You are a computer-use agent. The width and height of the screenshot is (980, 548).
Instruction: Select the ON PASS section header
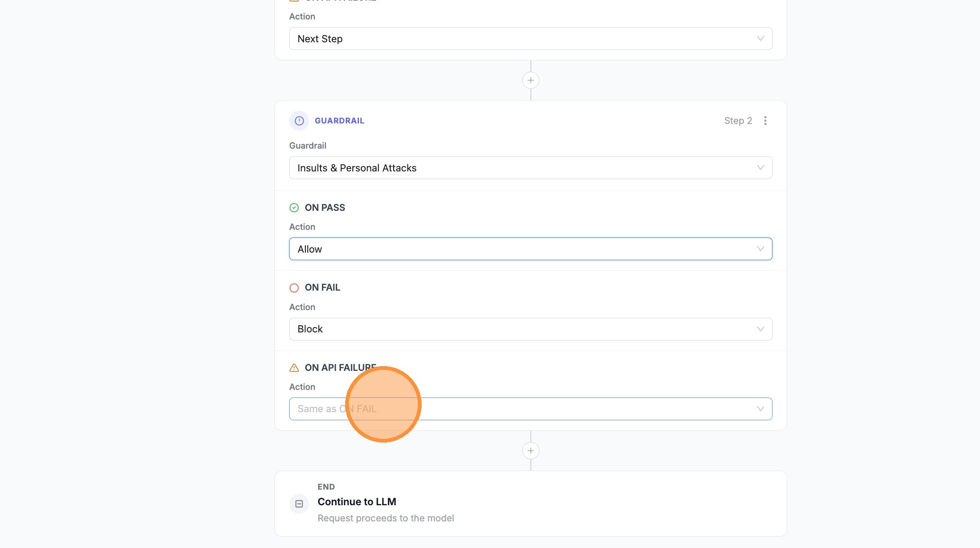(325, 208)
